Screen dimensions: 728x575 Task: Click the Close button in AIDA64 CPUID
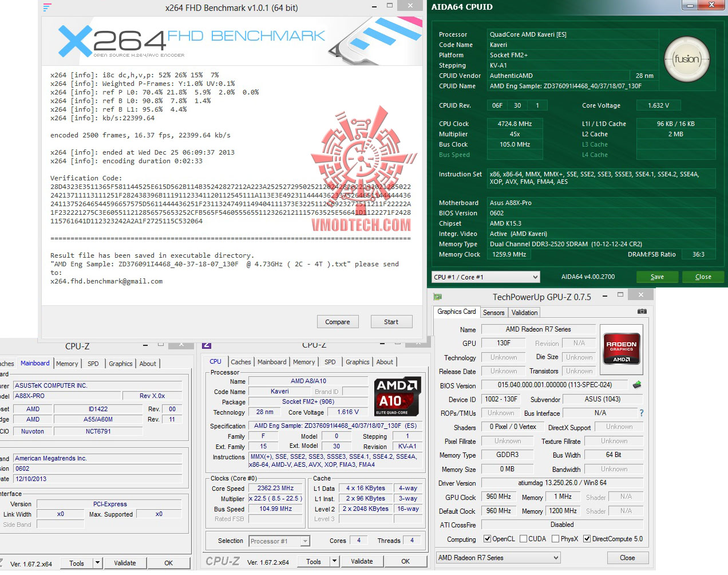[x=703, y=277]
